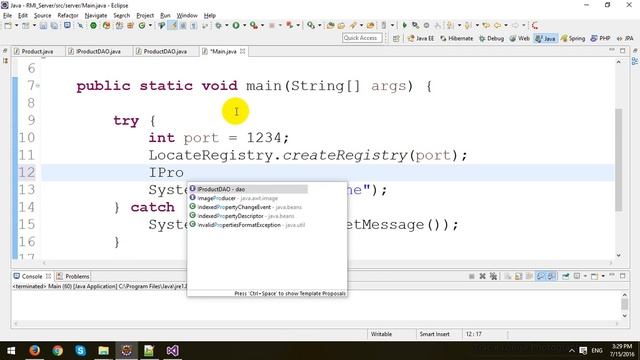The width and height of the screenshot is (640, 360).
Task: Select ImageProducer autocomplete proposal
Action: point(248,198)
